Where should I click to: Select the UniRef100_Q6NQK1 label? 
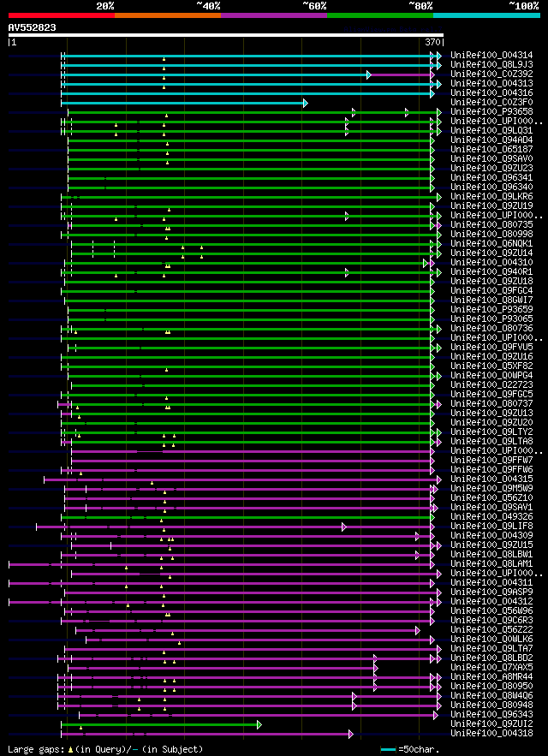coord(491,243)
